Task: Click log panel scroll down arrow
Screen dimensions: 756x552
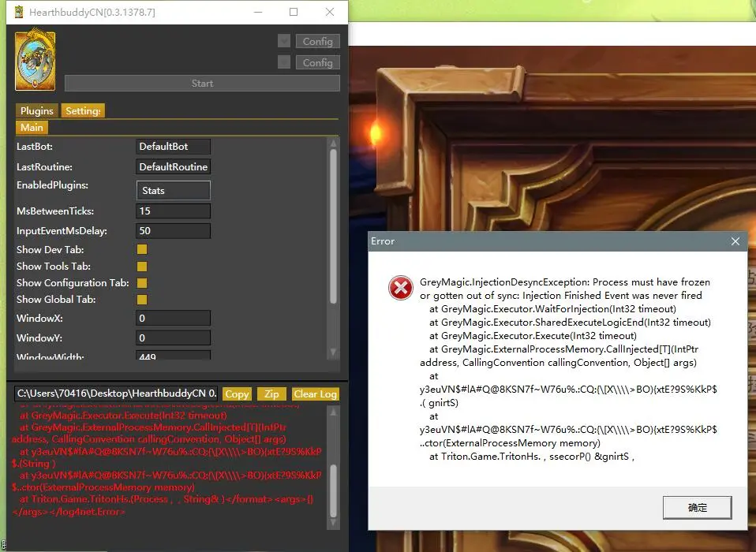Action: click(x=333, y=523)
